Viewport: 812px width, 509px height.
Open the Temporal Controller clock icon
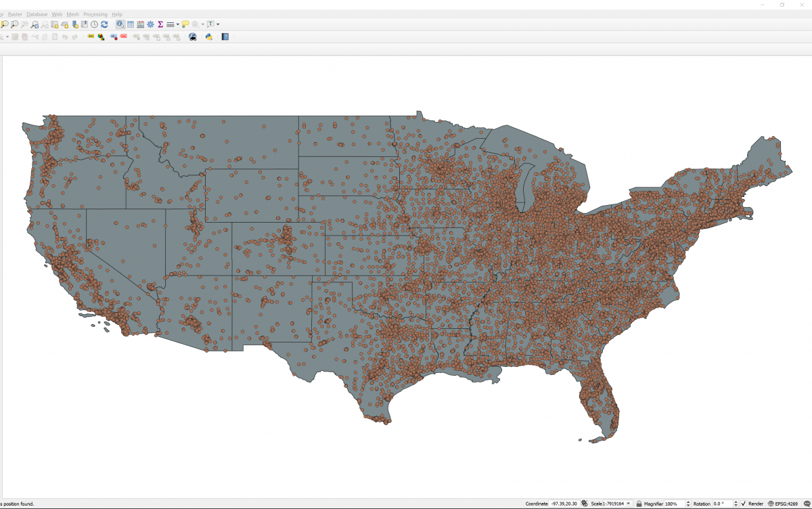point(93,24)
